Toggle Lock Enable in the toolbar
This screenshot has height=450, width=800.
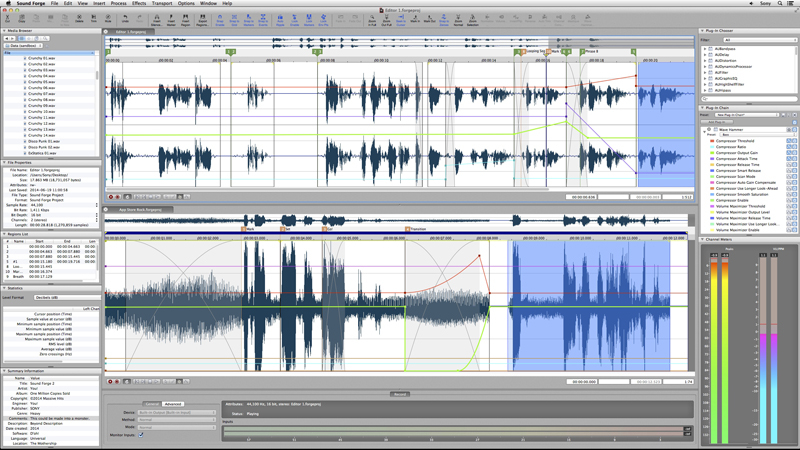pyautogui.click(x=294, y=20)
